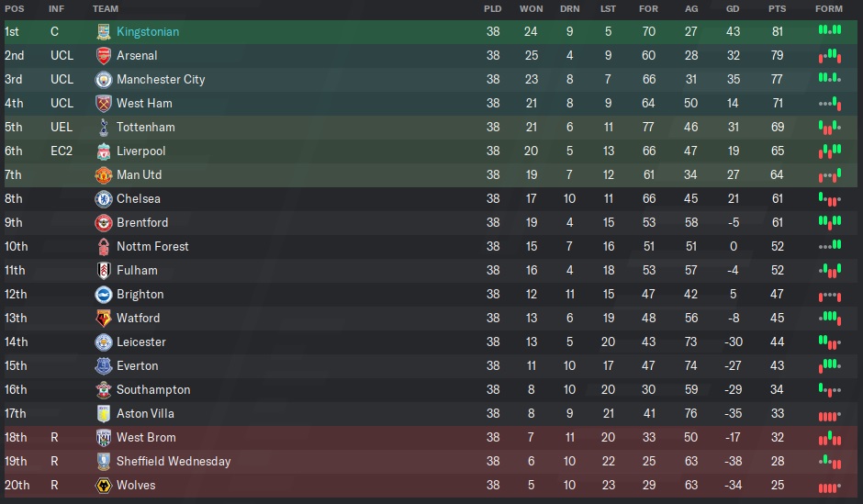Click the Wolves badge icon
Screen dimensions: 863x504
(104, 485)
